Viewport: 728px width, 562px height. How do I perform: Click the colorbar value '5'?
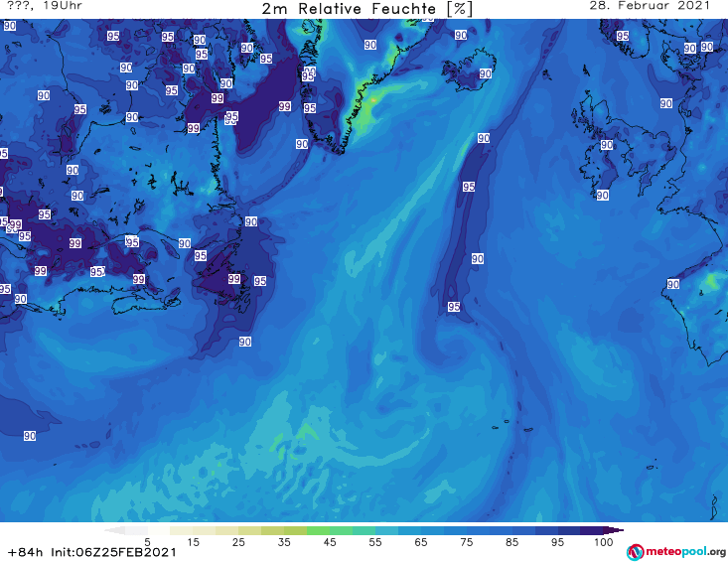(x=147, y=542)
